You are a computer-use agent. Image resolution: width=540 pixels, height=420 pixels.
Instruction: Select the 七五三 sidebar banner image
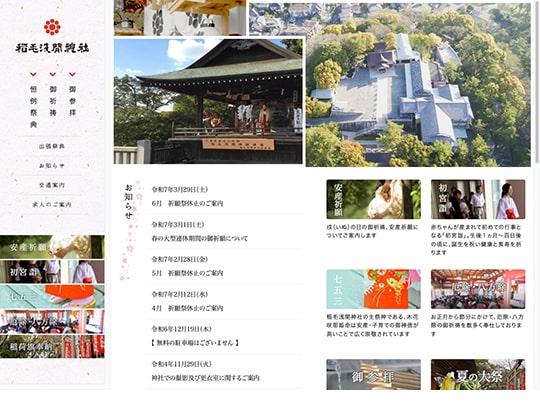(x=52, y=296)
